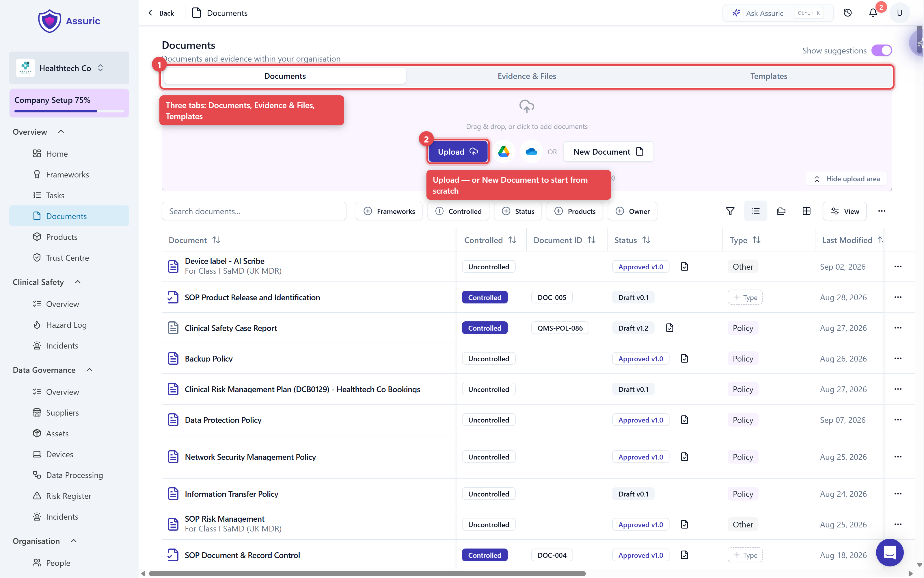Open the history clock icon
Image resolution: width=924 pixels, height=578 pixels.
click(848, 13)
